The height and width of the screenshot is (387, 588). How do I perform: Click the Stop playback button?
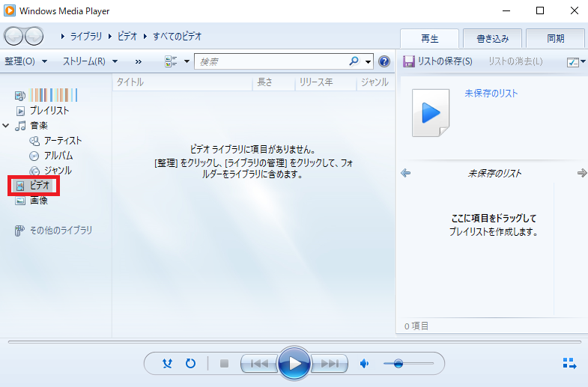(x=224, y=363)
